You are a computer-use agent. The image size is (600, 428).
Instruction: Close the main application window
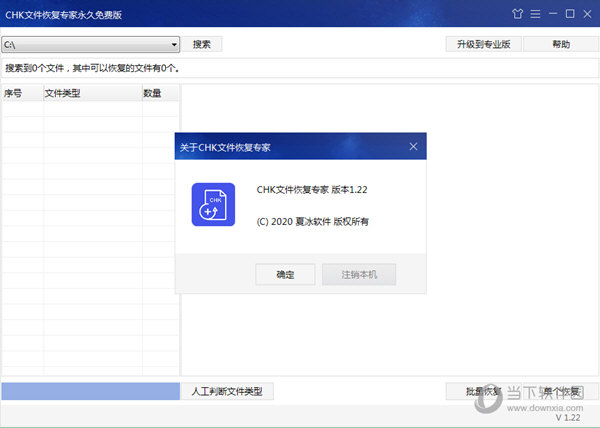click(x=587, y=14)
